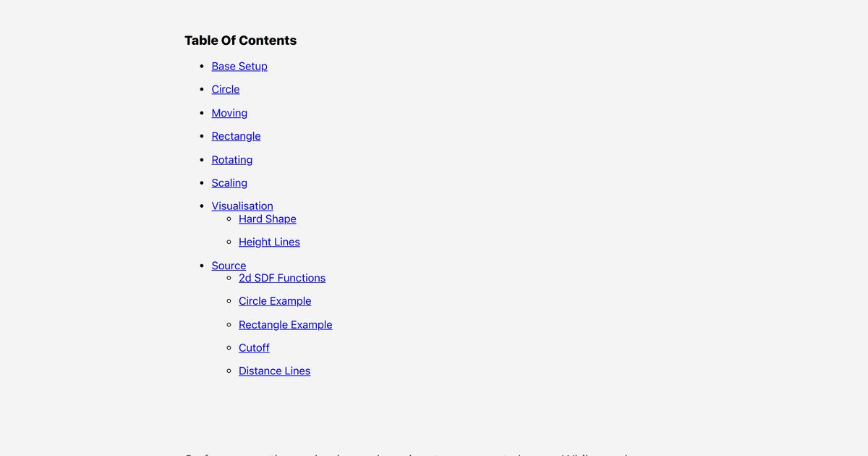Click the cut-off paragraph below the contents

[x=405, y=452]
